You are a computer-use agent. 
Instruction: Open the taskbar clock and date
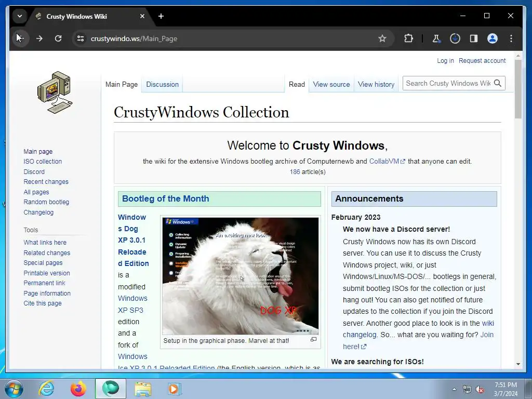point(506,389)
